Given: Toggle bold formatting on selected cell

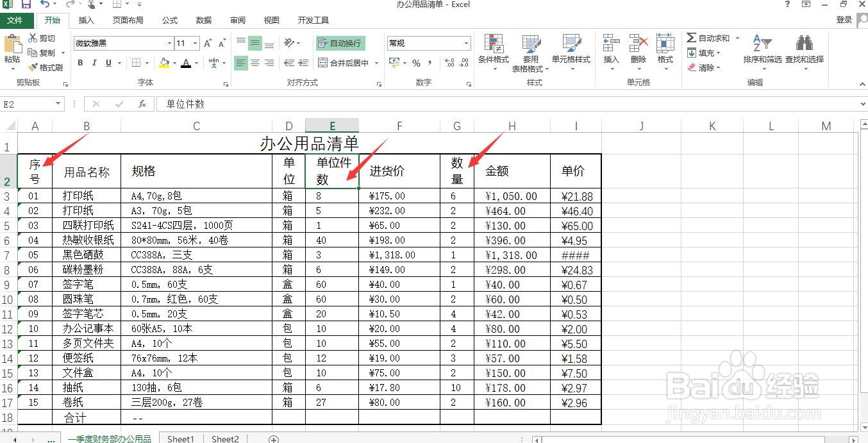Looking at the screenshot, I should [79, 63].
